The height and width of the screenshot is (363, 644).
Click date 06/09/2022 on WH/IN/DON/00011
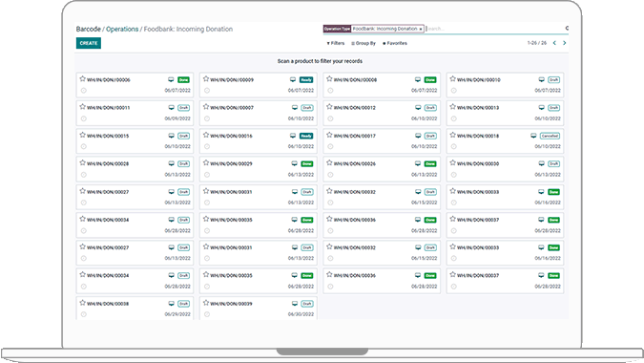click(177, 118)
